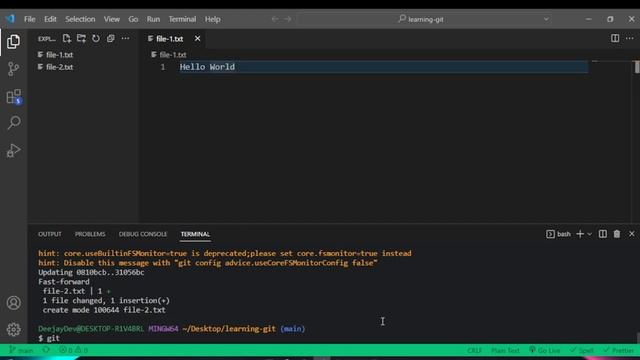Switch to the OUTPUT panel tab

[x=50, y=234]
